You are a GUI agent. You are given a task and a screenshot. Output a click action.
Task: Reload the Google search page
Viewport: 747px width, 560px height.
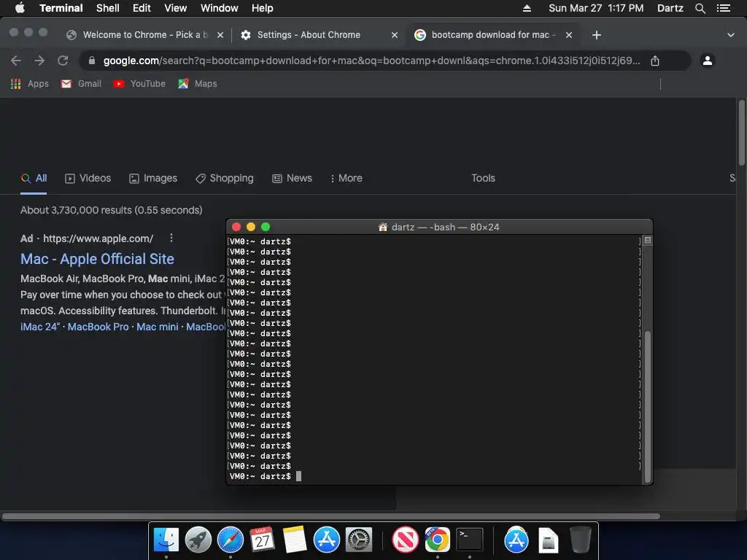tap(63, 61)
